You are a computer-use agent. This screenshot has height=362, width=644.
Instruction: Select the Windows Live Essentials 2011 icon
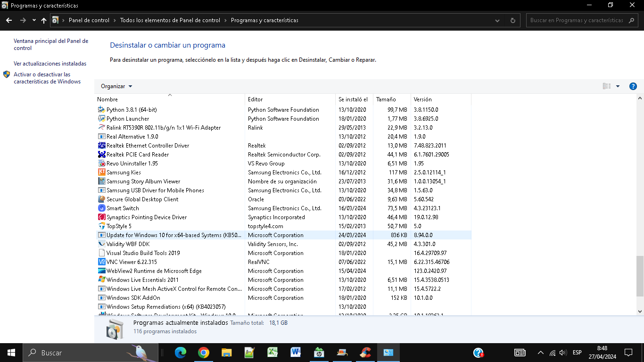point(101,280)
